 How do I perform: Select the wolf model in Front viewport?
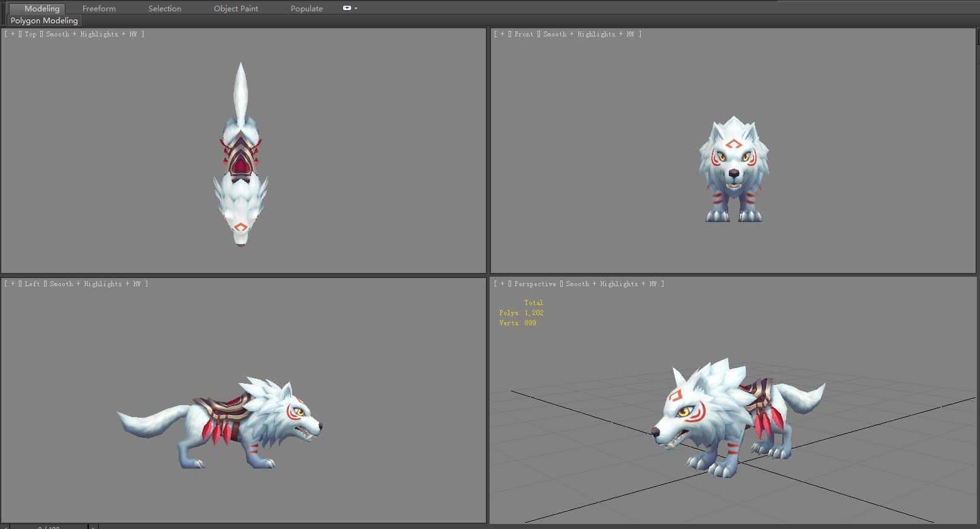click(733, 169)
